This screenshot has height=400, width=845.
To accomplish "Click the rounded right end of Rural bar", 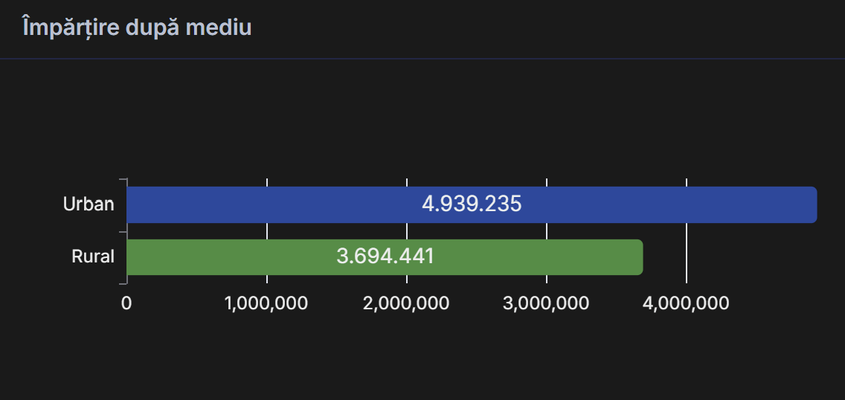I will [x=638, y=257].
